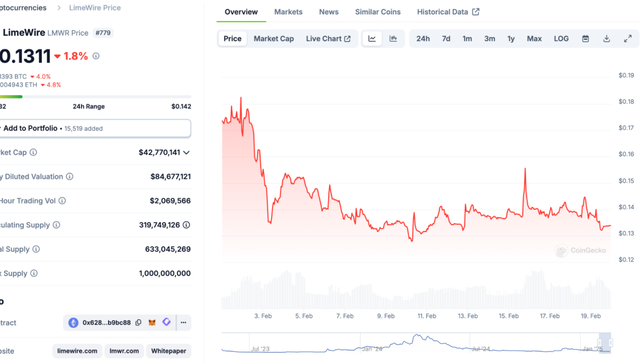Toggle LOG scale on chart
644x363 pixels.
[x=561, y=38]
